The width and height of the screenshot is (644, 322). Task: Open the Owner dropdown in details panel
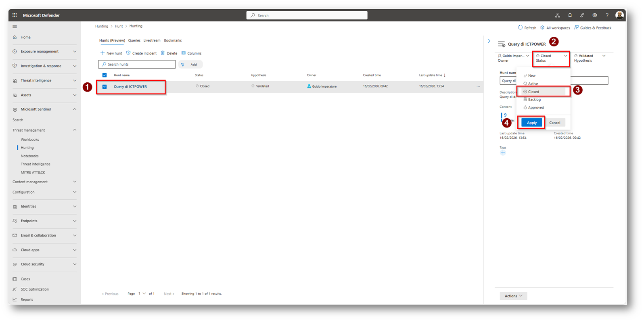pos(514,58)
